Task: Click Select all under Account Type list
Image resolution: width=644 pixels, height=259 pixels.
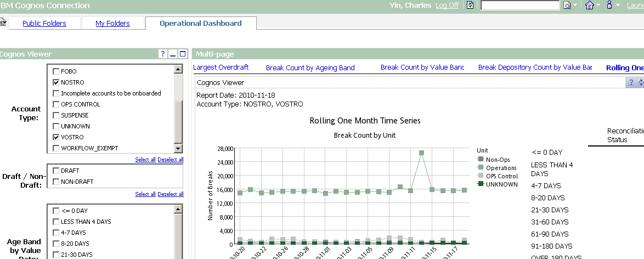Action: click(x=145, y=160)
